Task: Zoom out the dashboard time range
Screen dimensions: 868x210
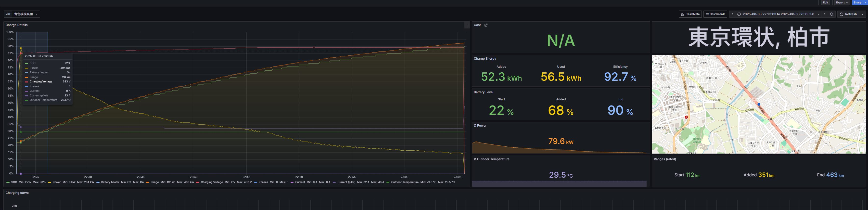Action: (x=832, y=14)
